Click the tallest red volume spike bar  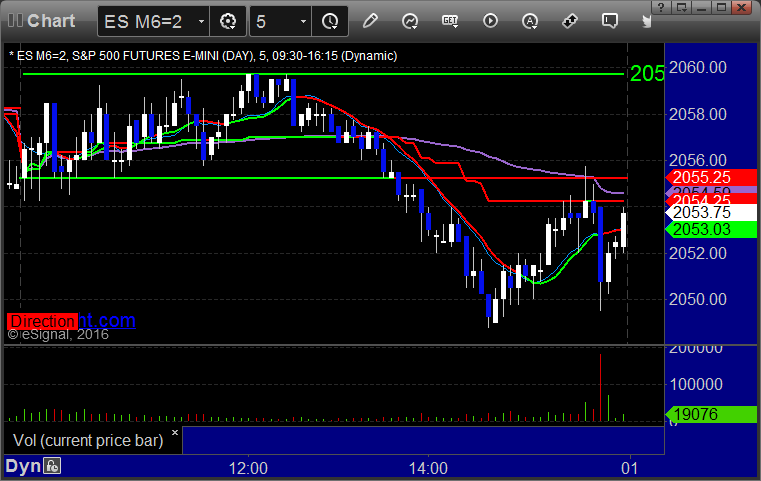[600, 388]
